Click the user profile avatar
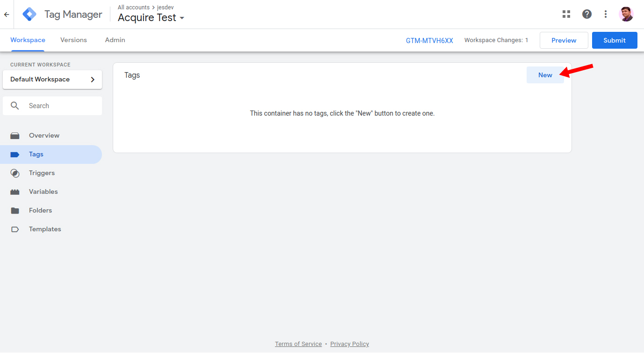Viewport: 644px width, 353px height. tap(626, 14)
